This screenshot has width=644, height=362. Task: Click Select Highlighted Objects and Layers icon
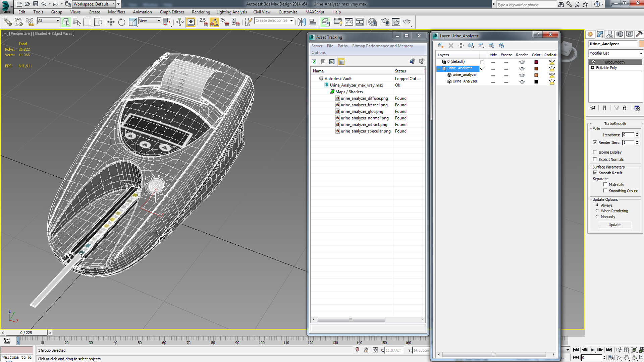[x=471, y=46]
